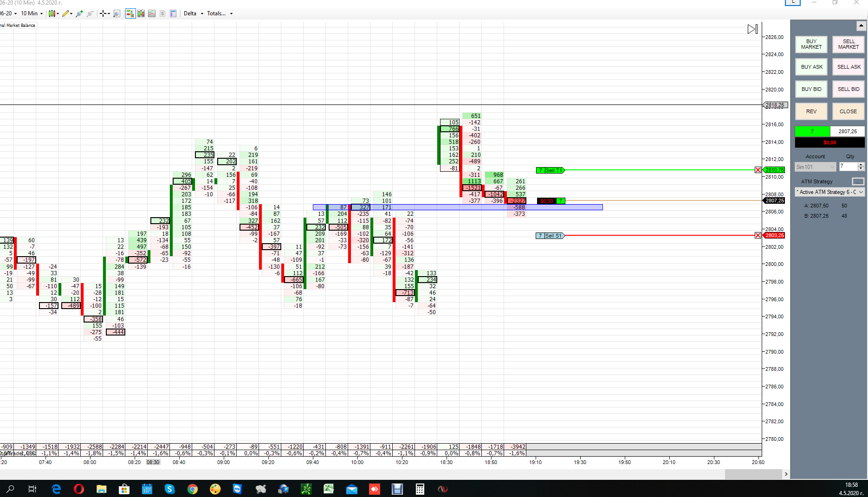
Task: Open TeamViewer from the taskbar
Action: point(238,489)
